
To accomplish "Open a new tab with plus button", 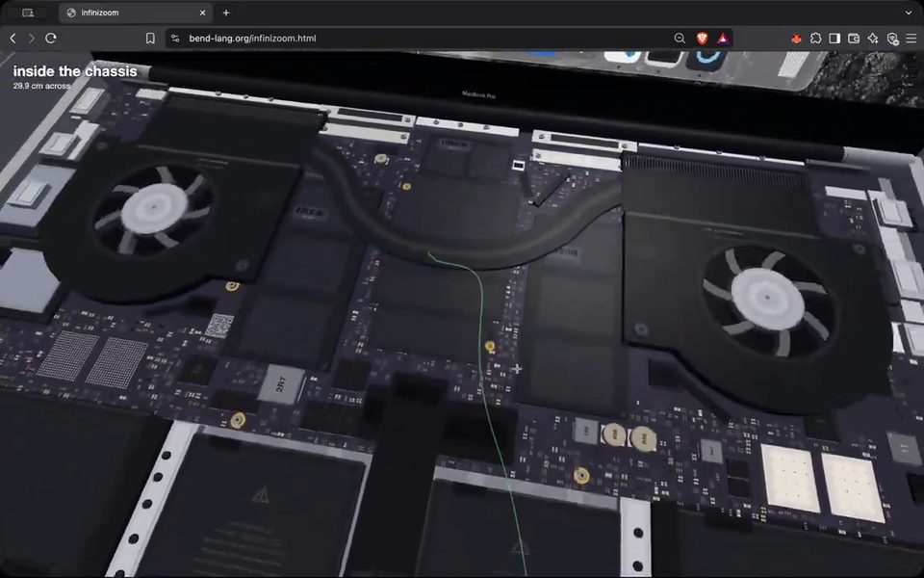I will (226, 13).
